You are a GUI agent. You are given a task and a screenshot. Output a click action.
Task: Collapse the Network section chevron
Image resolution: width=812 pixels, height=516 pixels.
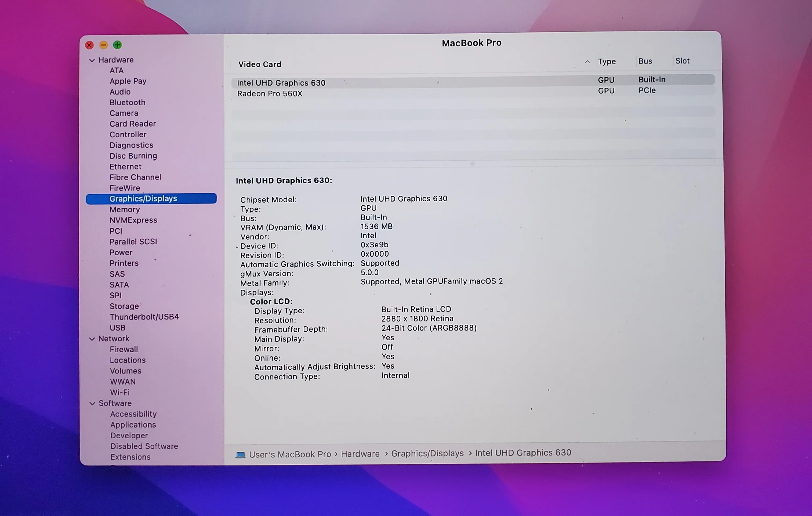[x=92, y=339]
